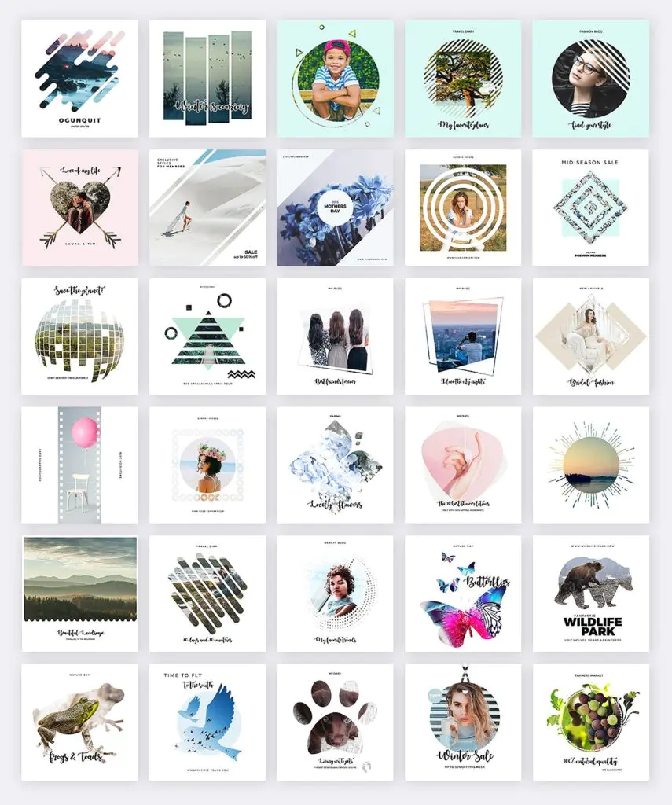Image resolution: width=672 pixels, height=805 pixels.
Task: Open the Bridal fashion diamond template
Action: tap(591, 336)
